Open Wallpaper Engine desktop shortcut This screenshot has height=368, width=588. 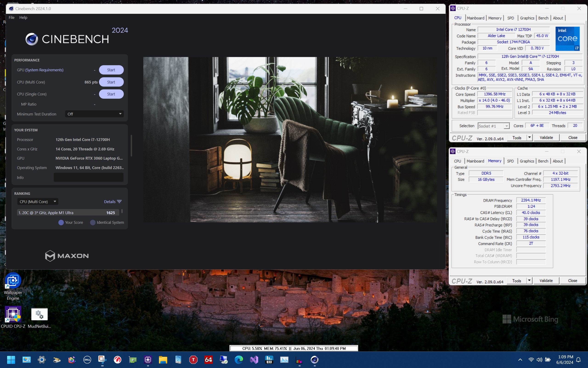click(13, 287)
